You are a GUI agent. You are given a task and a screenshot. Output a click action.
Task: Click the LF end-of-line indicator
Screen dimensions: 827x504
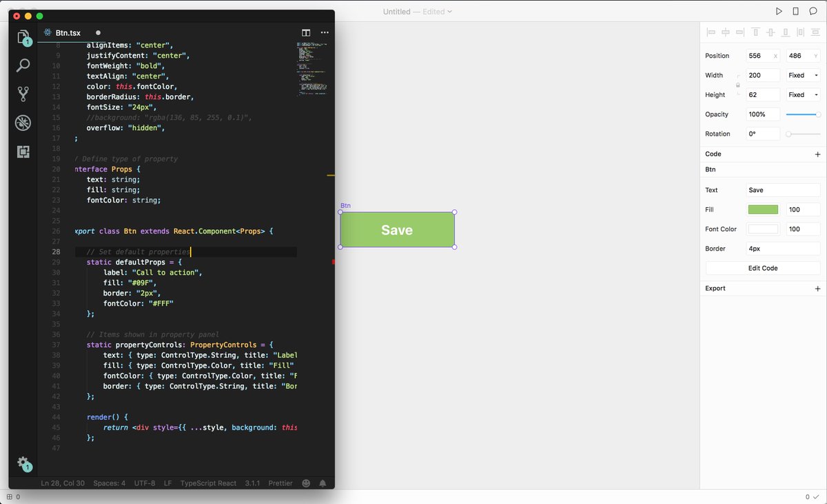tap(167, 483)
